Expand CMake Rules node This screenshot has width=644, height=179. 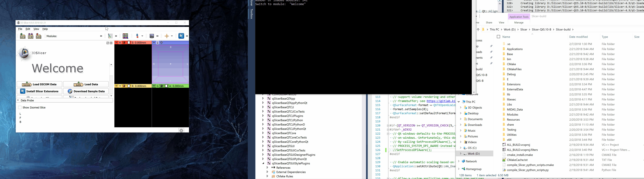tap(268, 176)
